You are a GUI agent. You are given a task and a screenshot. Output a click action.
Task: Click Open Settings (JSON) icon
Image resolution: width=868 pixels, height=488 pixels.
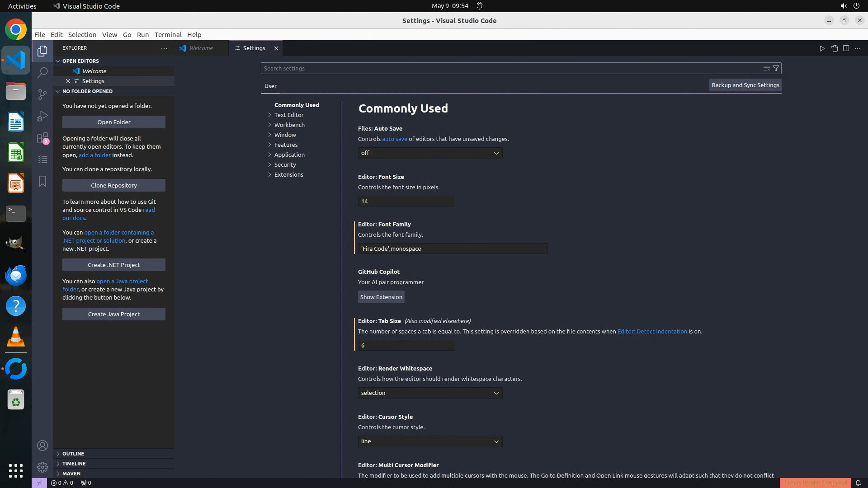point(834,48)
